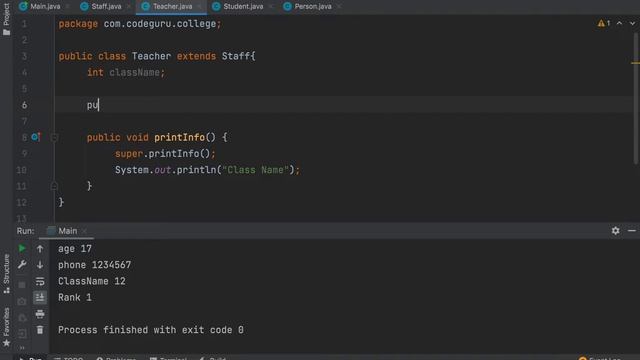Close the Staff.java tab

coord(128,7)
